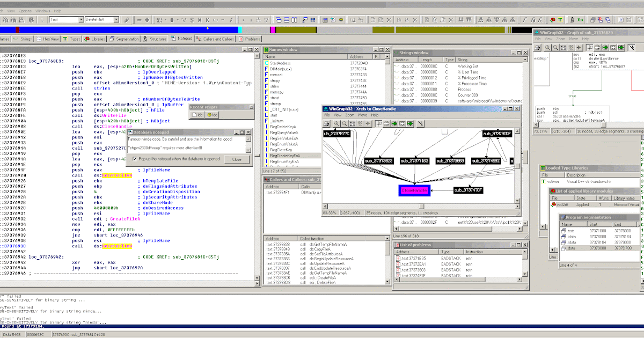The image size is (644, 338).
Task: Click the minus collapse icon in main toolbar
Action: pyautogui.click(x=139, y=20)
